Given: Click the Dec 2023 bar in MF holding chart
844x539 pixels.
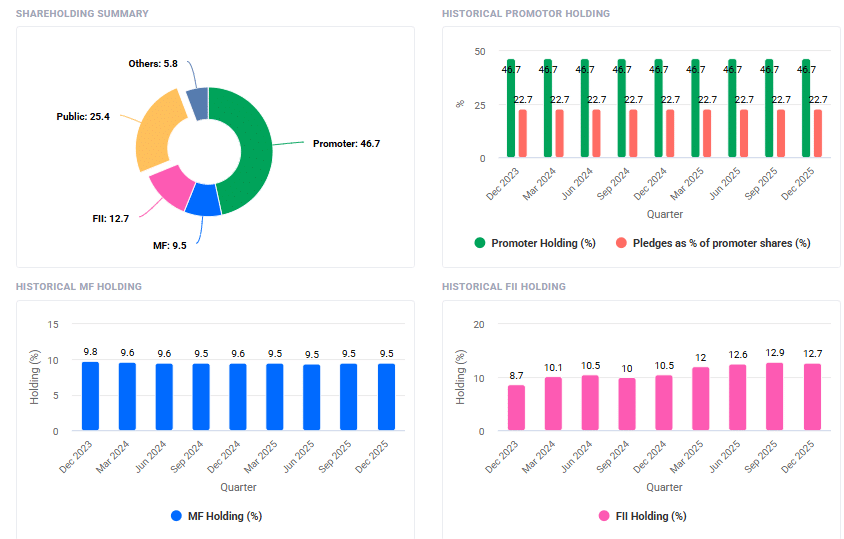Looking at the screenshot, I should (90, 396).
